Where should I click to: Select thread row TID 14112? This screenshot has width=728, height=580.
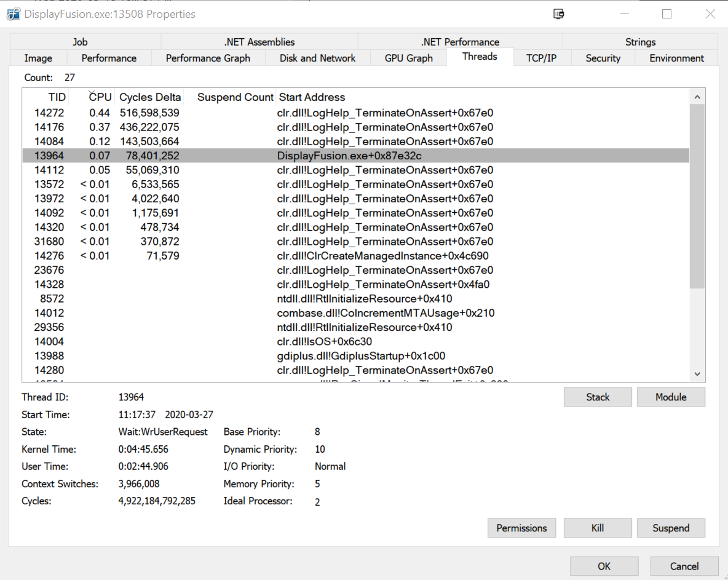(355, 170)
